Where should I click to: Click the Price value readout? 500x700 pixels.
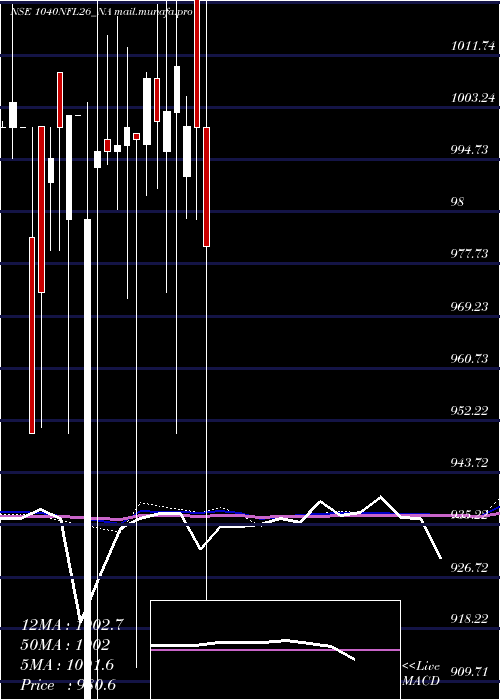pos(68,685)
